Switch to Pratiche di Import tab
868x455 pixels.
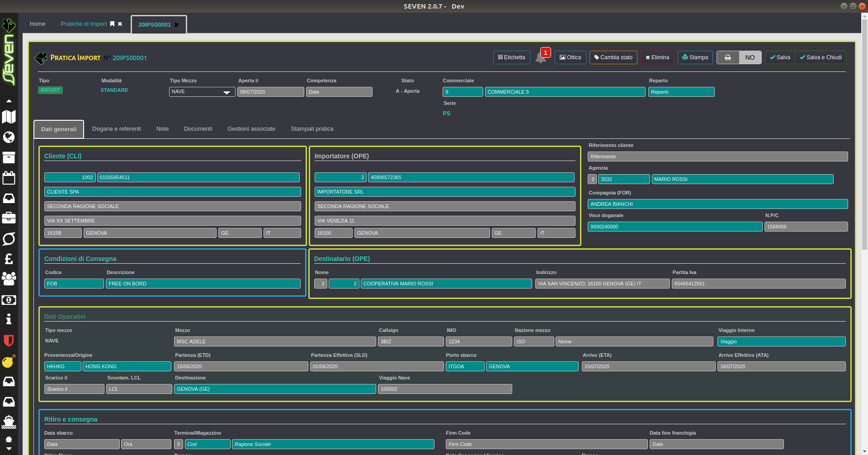coord(84,24)
